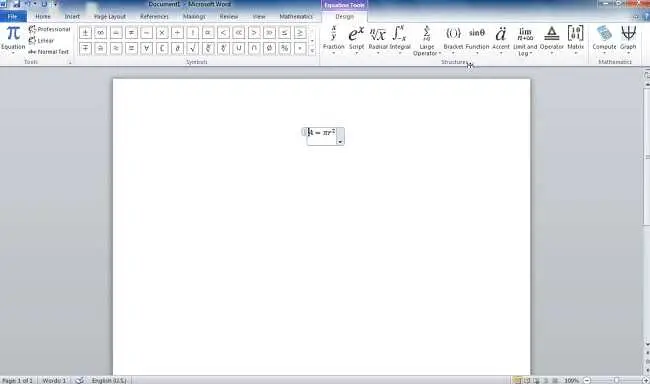Open the Matrix structures dropdown
This screenshot has width=650, height=384.
[575, 40]
